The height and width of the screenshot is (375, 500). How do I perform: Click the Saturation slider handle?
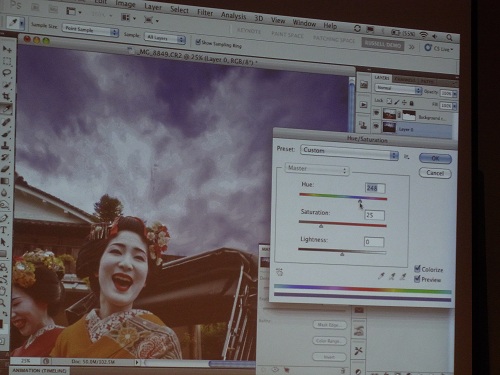click(321, 226)
